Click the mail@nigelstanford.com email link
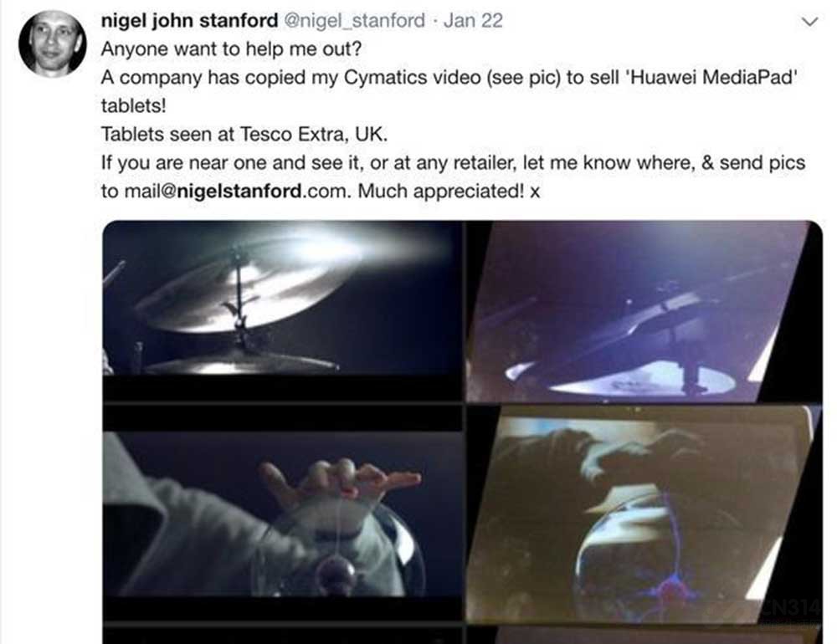 (236, 191)
